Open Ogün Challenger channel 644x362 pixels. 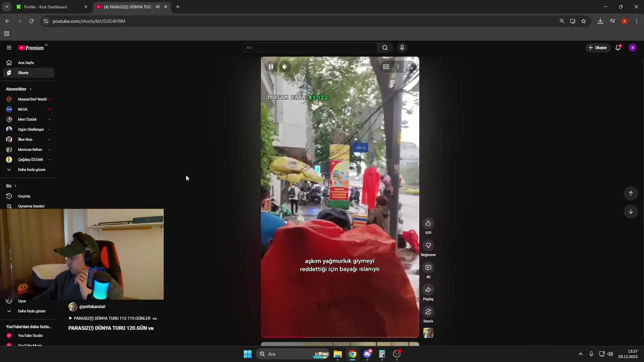pyautogui.click(x=28, y=129)
